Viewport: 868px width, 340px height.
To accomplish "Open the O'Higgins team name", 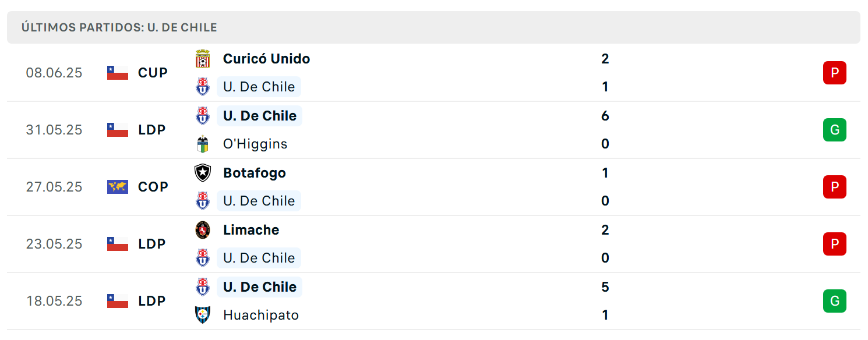I will click(x=255, y=144).
